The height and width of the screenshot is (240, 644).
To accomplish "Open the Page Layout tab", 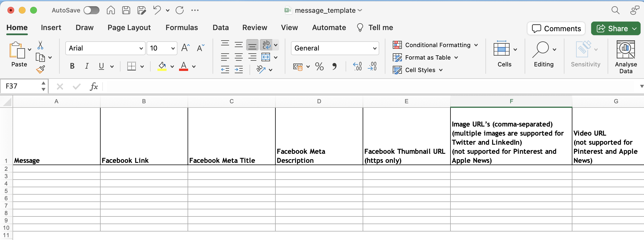I will [x=129, y=28].
